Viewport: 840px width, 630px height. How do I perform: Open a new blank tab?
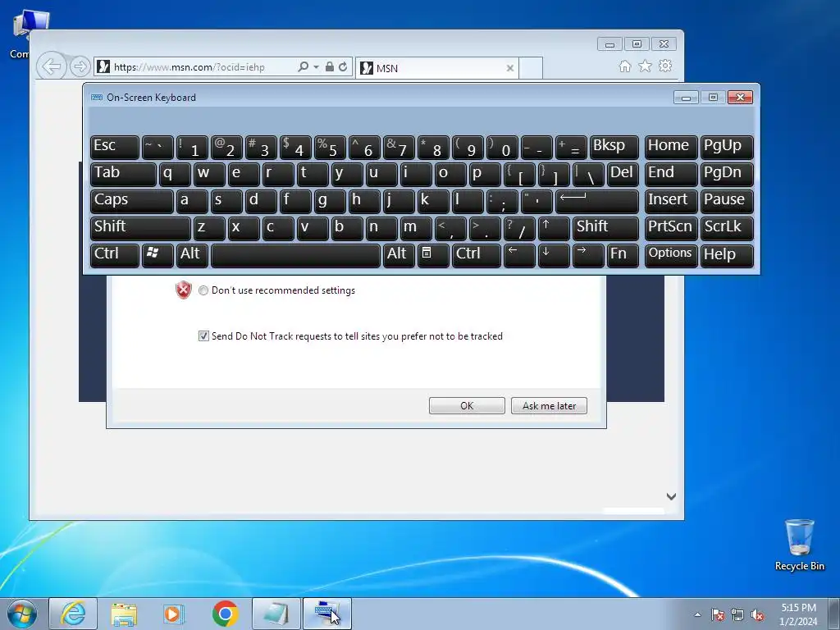click(531, 68)
